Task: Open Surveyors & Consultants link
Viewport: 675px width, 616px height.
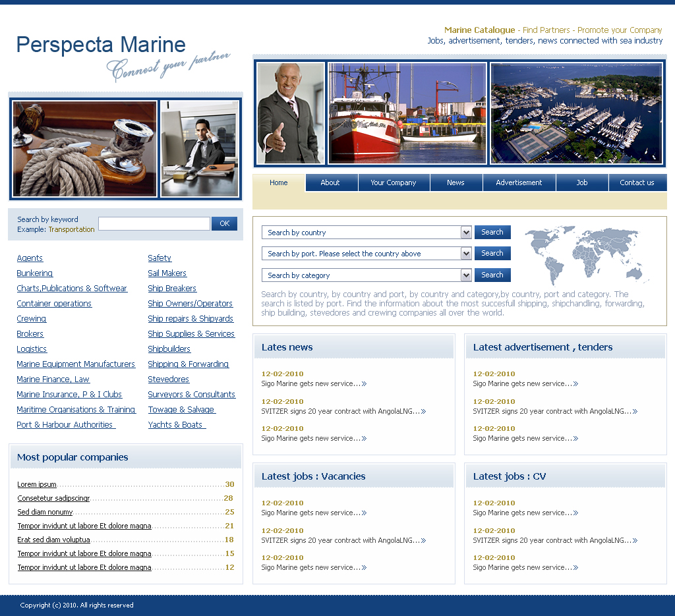Action: click(192, 395)
